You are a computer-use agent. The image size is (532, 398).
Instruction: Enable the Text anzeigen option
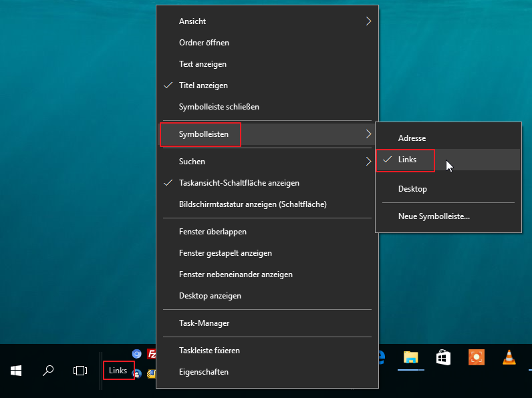tap(267, 64)
